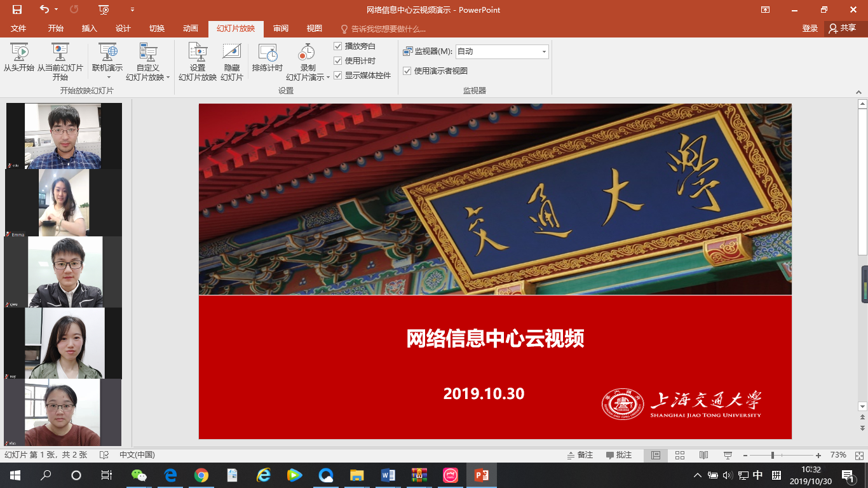Open Monitor (监视器) dropdown showing 自动

point(502,51)
